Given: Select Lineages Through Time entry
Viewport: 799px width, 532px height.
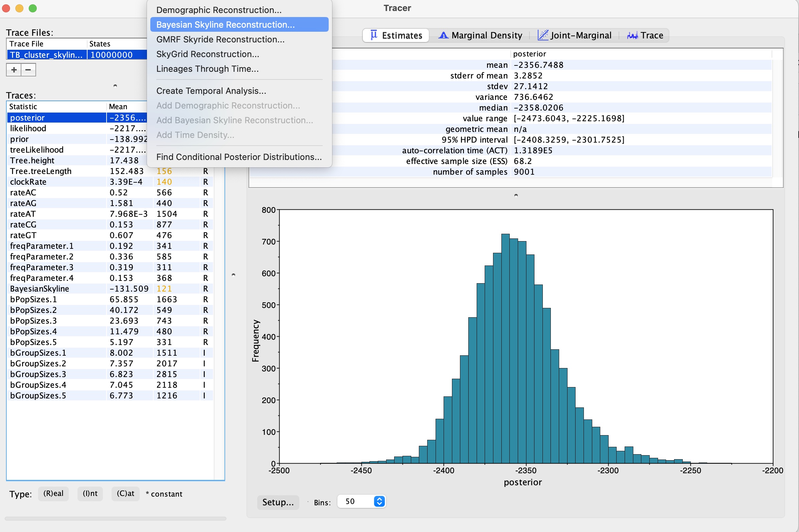Looking at the screenshot, I should tap(239, 68).
